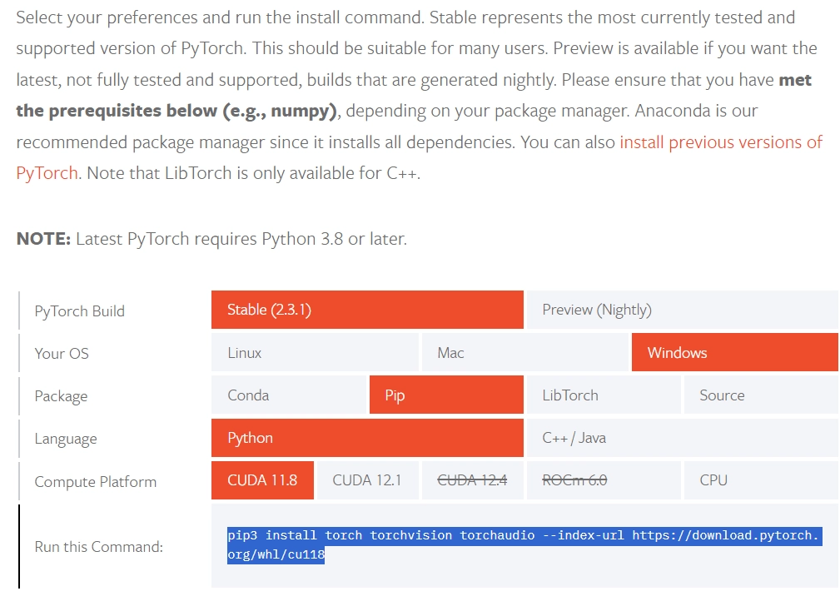The image size is (840, 616).
Task: Choose CUDA 12.1 as compute platform
Action: (x=366, y=479)
